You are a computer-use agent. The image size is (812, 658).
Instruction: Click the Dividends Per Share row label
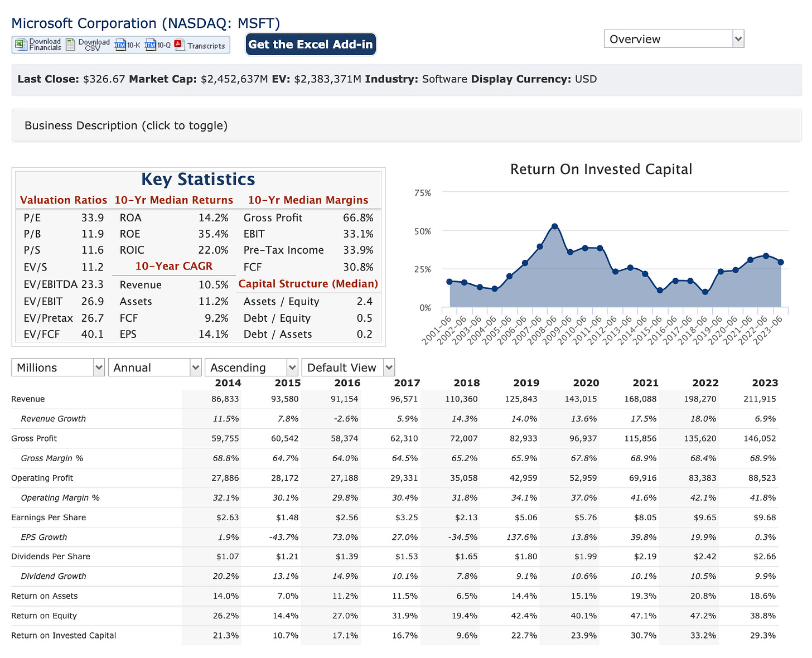click(x=51, y=557)
